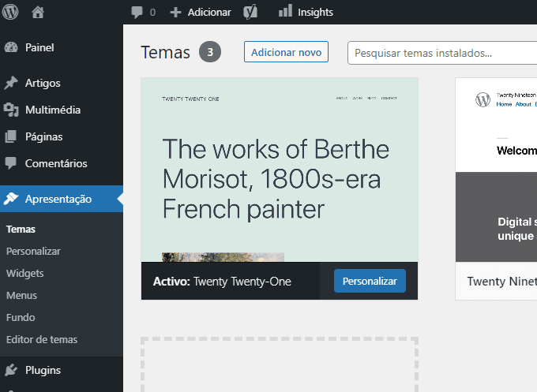
Task: Click the Páginas pages icon
Action: [11, 136]
